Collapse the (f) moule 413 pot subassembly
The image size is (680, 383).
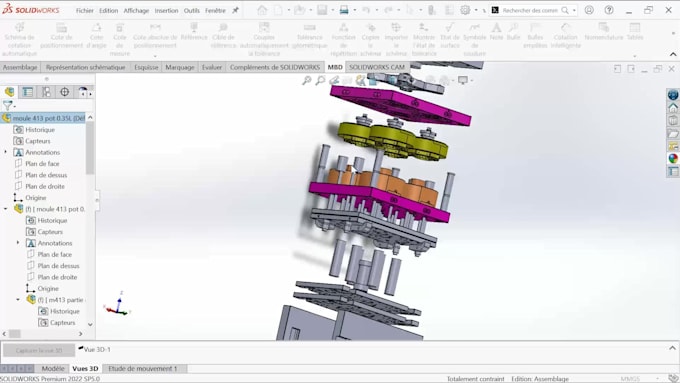[x=6, y=209]
